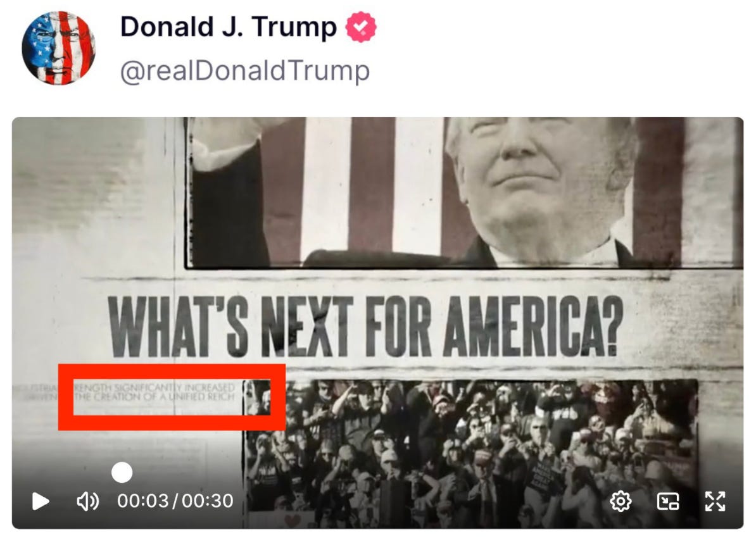Open the Donald J. Trump display name
Viewport: 756px width, 538px height.
click(229, 27)
